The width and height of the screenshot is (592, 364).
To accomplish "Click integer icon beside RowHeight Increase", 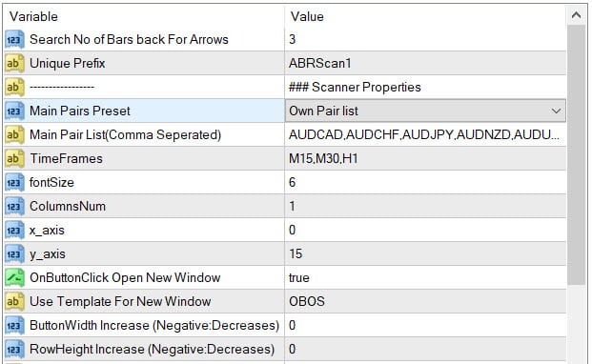I will 14,350.
